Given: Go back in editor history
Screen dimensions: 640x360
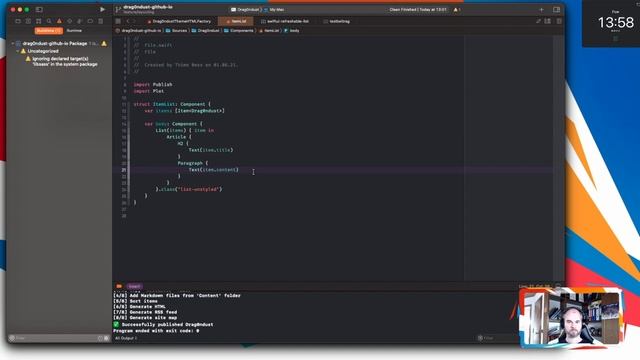Looking at the screenshot, I should (128, 21).
